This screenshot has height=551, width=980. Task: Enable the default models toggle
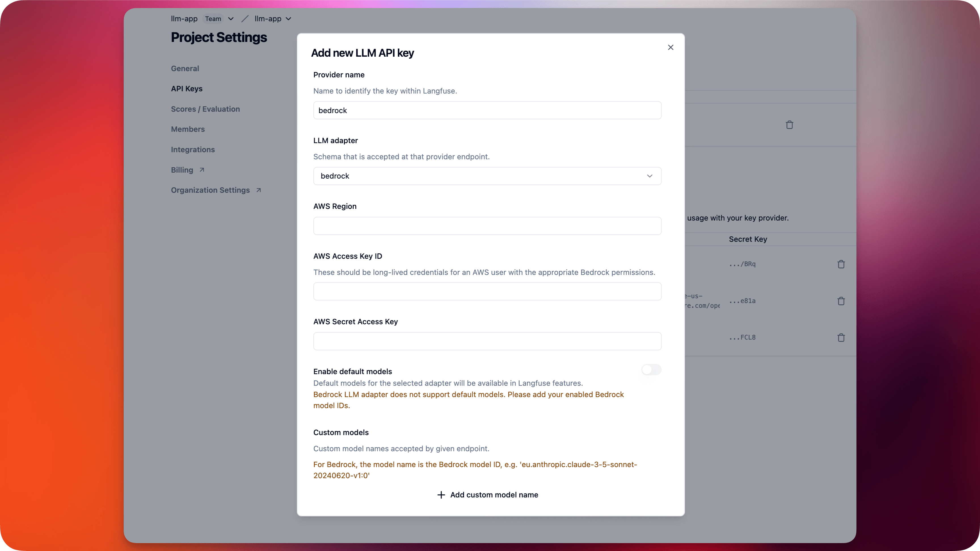coord(651,370)
